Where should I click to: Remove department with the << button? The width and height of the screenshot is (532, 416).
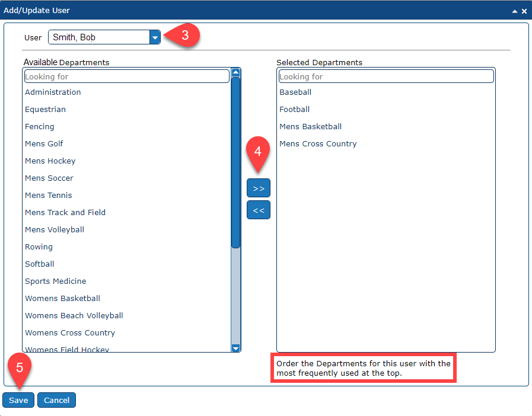point(259,210)
